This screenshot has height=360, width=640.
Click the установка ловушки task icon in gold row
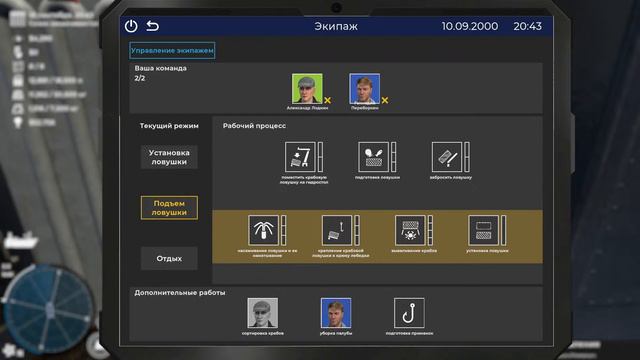pos(483,230)
